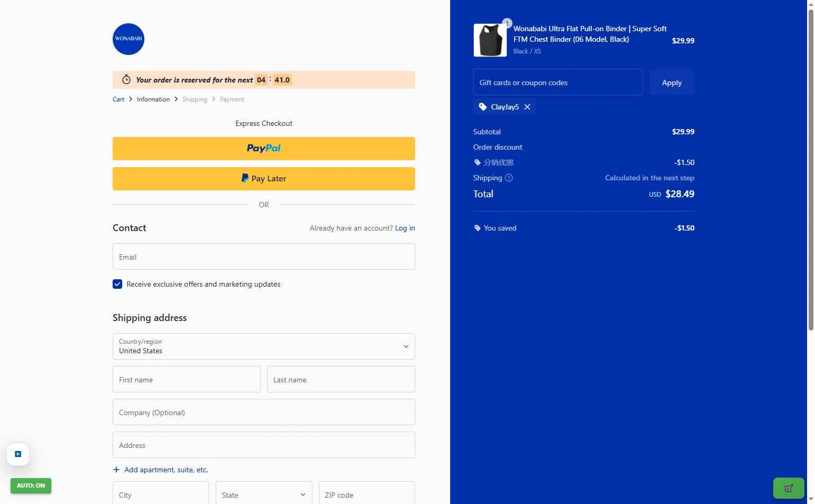
Task: Select the Payment breadcrumb step
Action: pyautogui.click(x=232, y=99)
